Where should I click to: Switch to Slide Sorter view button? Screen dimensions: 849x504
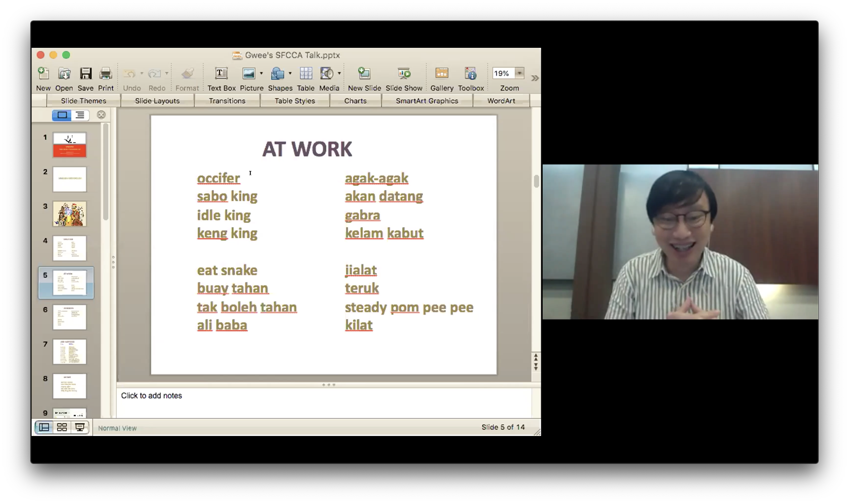62,427
